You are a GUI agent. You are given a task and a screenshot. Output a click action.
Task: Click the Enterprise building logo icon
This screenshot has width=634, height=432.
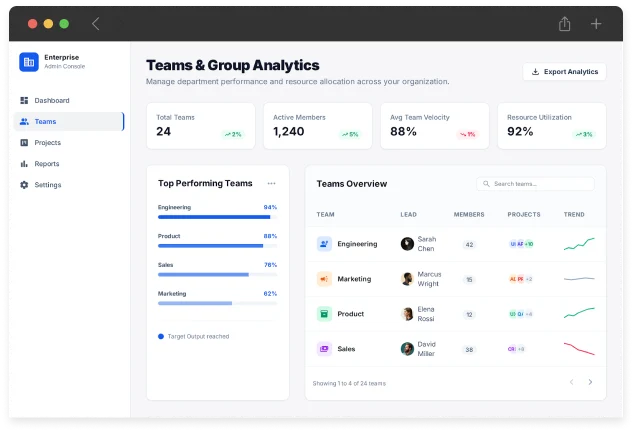[29, 62]
